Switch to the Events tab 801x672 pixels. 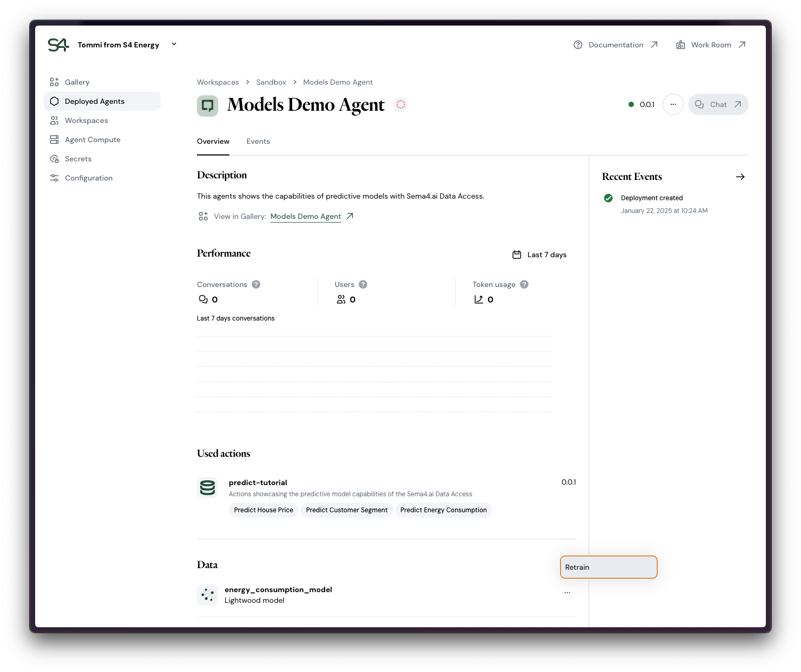258,141
